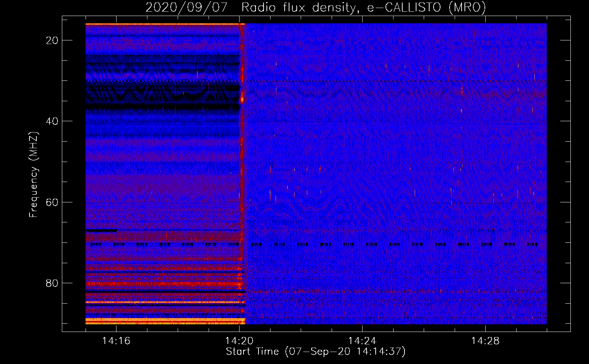
Task: Click the 80 MHz frequency tick label
Action: [52, 283]
